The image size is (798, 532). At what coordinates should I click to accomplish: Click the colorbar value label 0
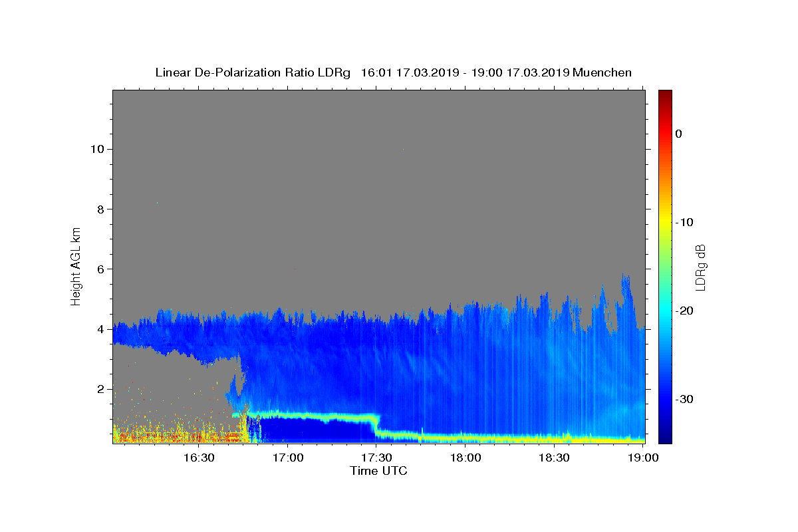coord(679,134)
